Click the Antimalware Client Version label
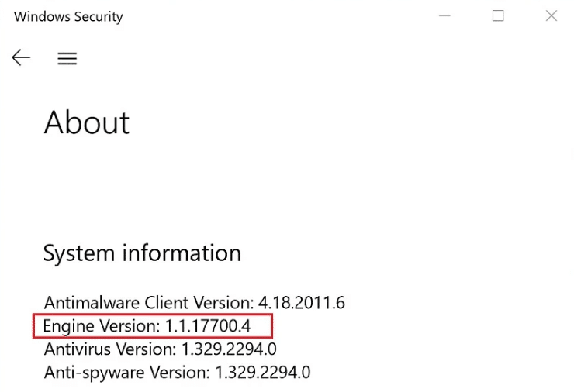 (148, 302)
